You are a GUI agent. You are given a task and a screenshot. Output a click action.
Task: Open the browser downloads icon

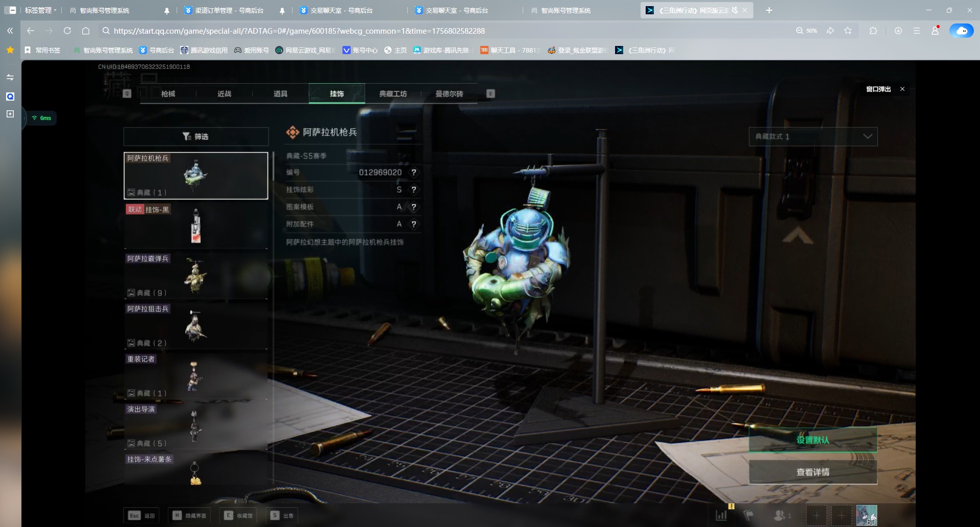click(898, 31)
